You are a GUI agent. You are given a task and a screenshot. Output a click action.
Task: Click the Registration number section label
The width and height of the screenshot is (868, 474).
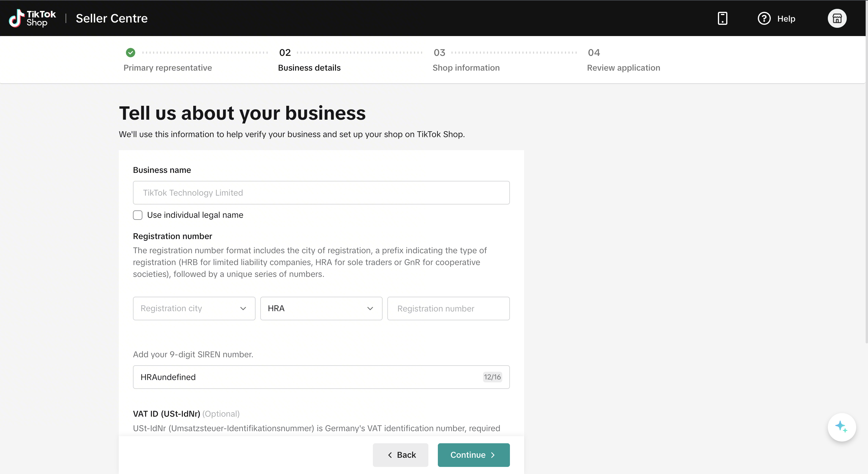pos(173,236)
